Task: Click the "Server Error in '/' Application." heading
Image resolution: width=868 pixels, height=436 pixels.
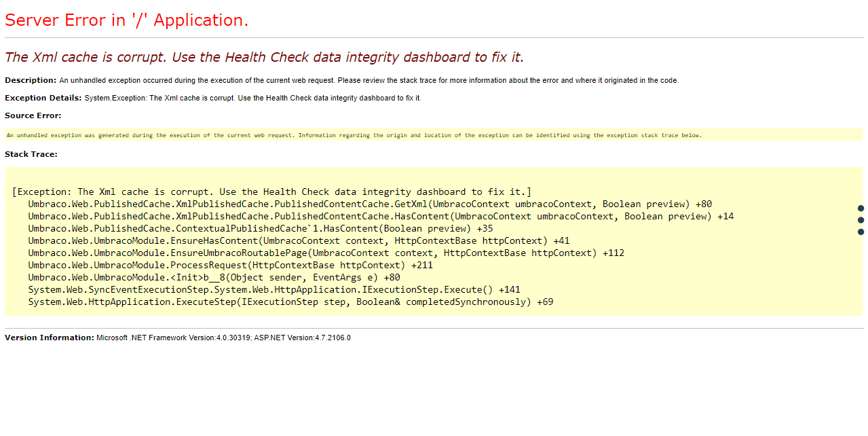Action: pos(127,20)
